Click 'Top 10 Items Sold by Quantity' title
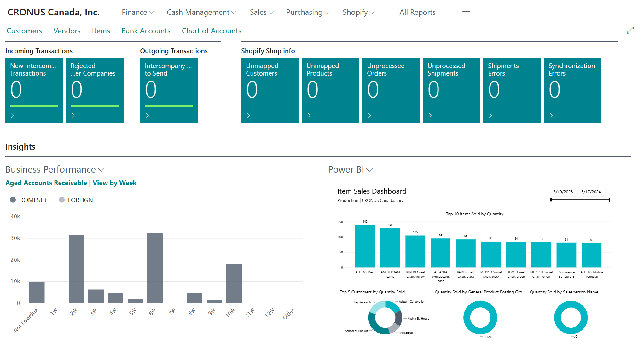This screenshot has width=644, height=359. [x=474, y=214]
